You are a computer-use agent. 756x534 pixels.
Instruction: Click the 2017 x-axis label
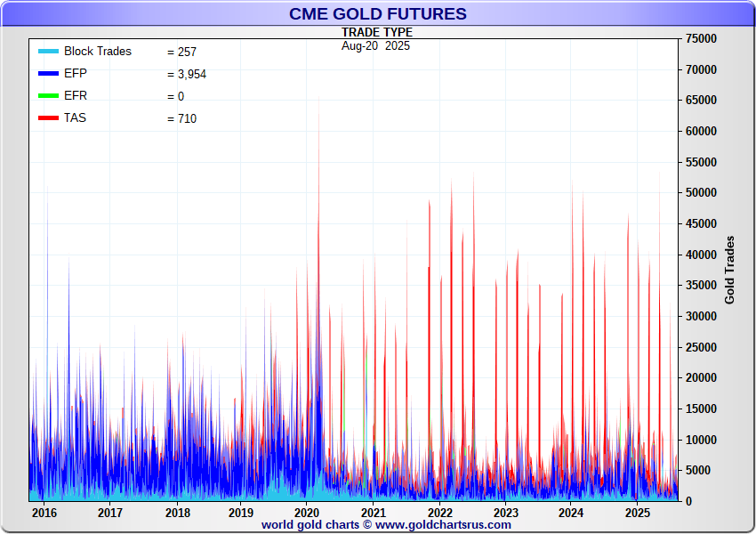[x=110, y=513]
